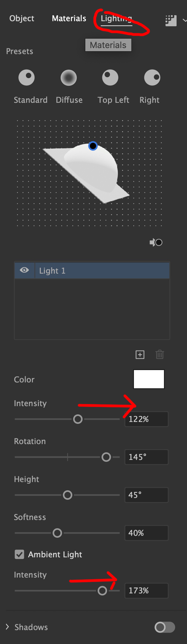
Task: Go to the Object tab
Action: 21,18
